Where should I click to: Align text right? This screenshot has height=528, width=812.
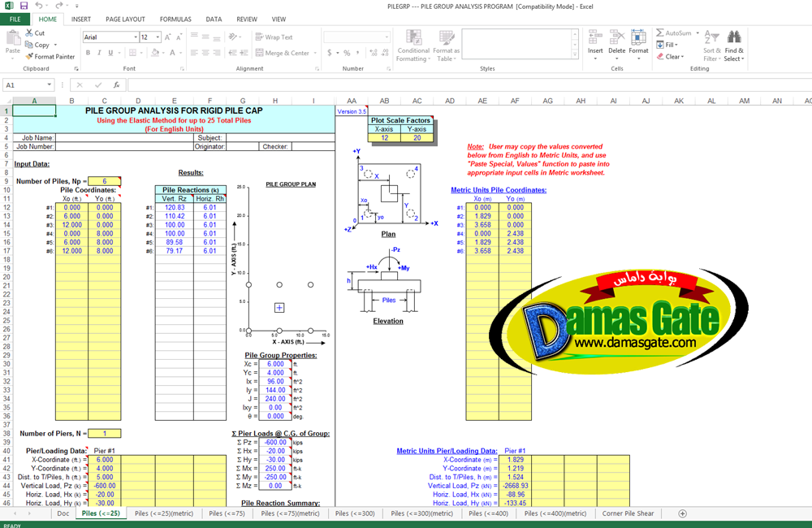click(x=217, y=53)
